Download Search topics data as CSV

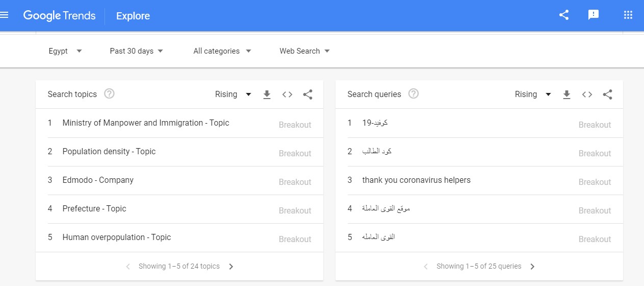coord(267,94)
